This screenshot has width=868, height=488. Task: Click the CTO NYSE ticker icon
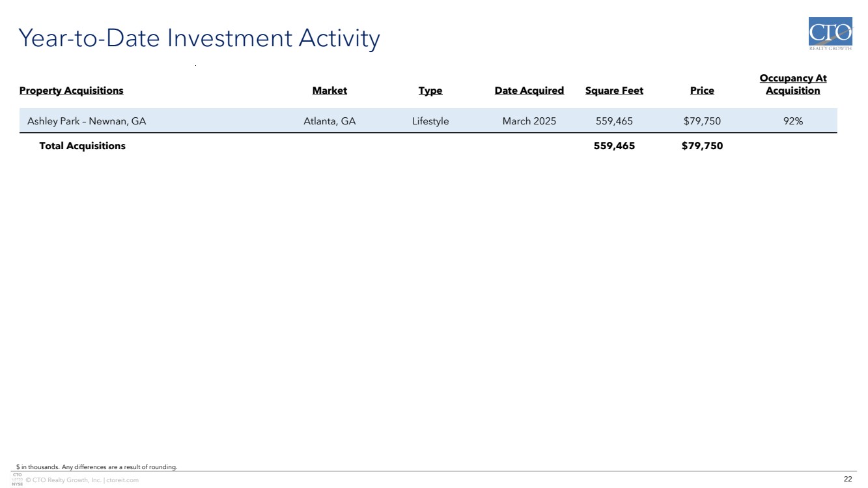[x=17, y=480]
